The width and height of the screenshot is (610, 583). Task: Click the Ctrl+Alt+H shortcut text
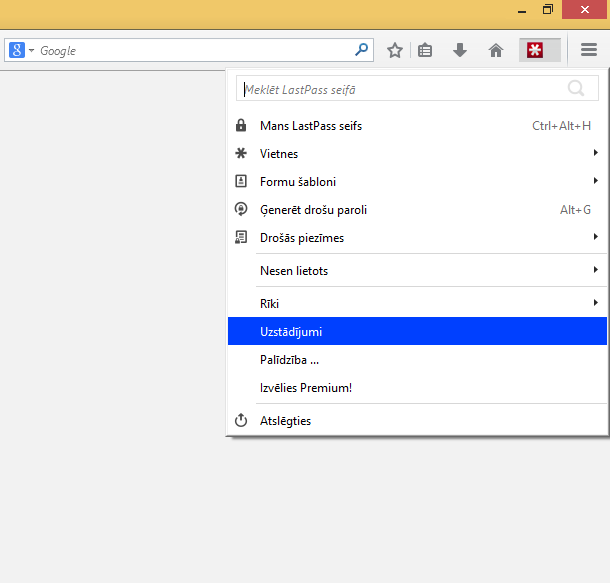pyautogui.click(x=561, y=126)
